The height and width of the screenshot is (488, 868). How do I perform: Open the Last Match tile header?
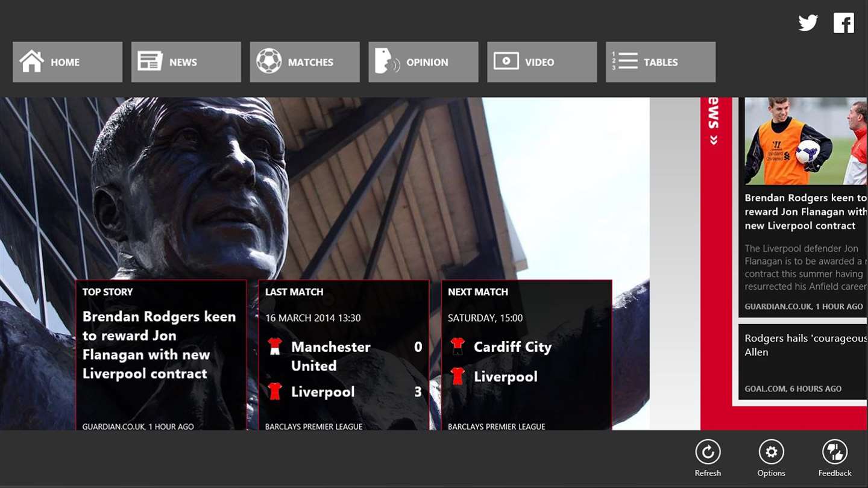[x=294, y=292]
